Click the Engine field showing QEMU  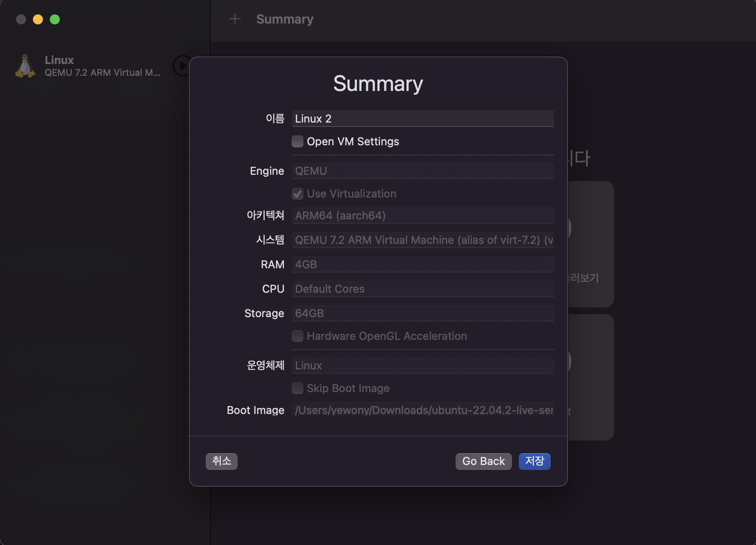click(x=423, y=171)
